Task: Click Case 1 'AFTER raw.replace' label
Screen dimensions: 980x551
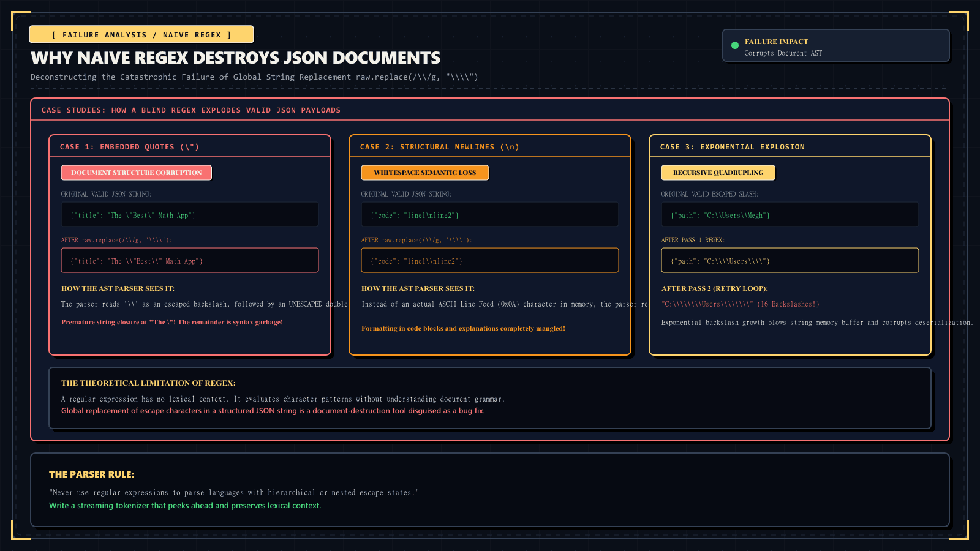Action: tap(116, 240)
